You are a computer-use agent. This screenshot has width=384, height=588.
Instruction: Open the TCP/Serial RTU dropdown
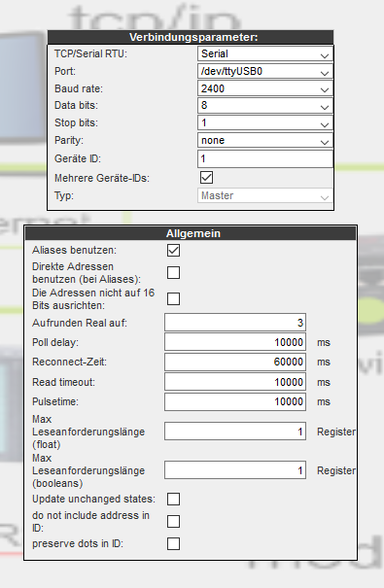tap(265, 53)
